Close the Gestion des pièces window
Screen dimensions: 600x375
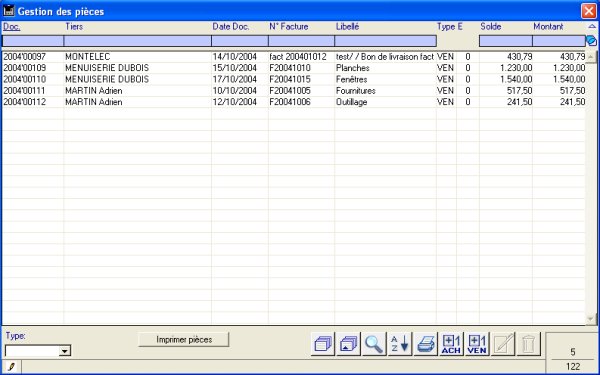589,11
